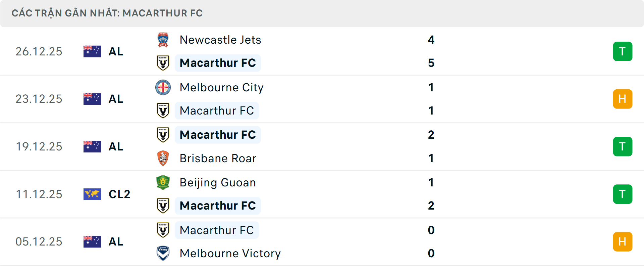
Task: Click the CL2 competition flag icon
Action: point(92,194)
